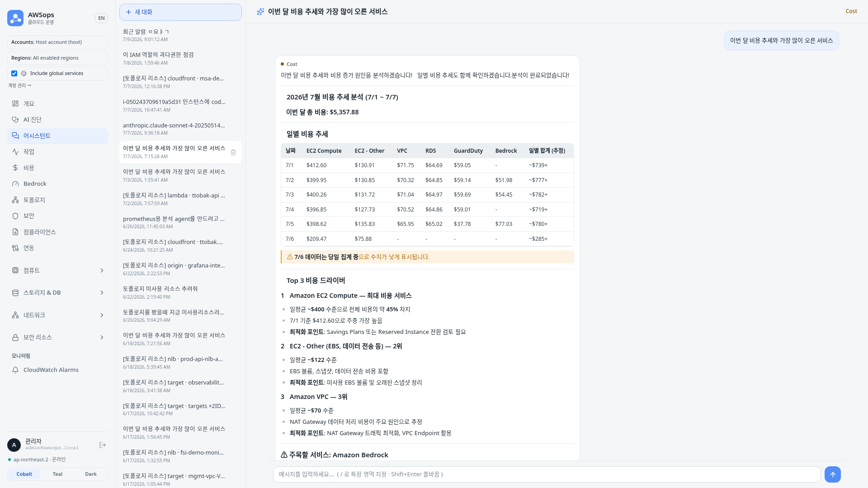Toggle Include global services checkbox
The image size is (868, 488).
[x=14, y=73]
